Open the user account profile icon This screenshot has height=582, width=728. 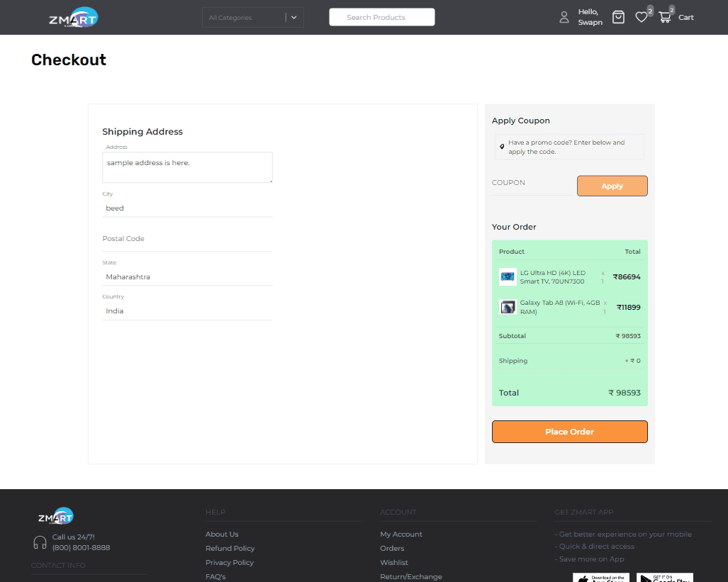(x=564, y=18)
